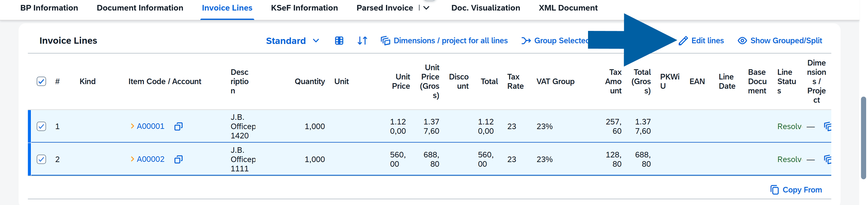
Task: Click the VAT Group column header
Action: pyautogui.click(x=555, y=81)
